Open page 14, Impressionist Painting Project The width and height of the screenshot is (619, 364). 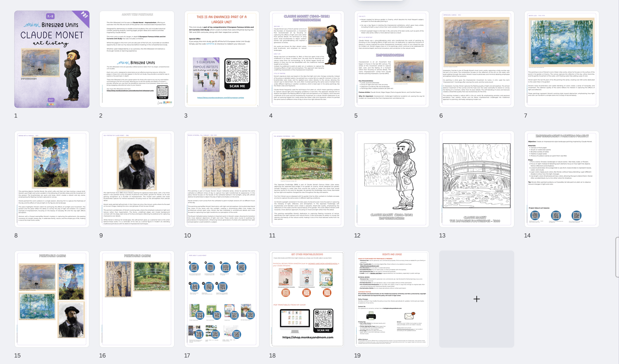(562, 179)
